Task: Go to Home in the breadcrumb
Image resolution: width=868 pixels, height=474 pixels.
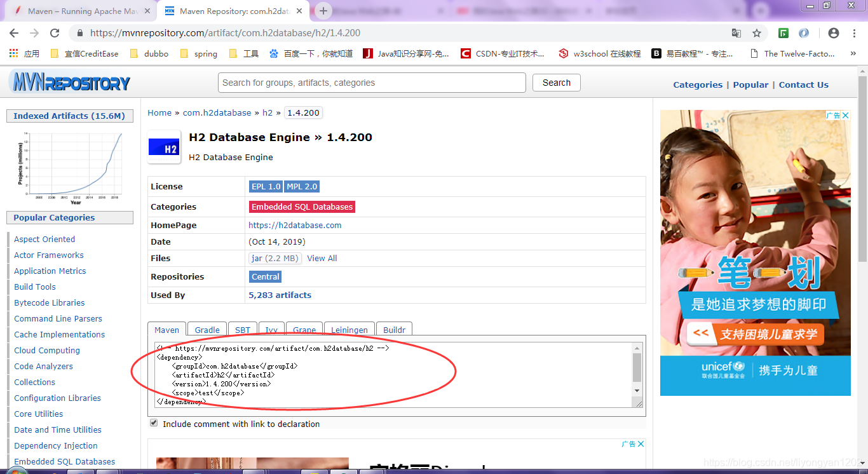Action: pyautogui.click(x=159, y=112)
